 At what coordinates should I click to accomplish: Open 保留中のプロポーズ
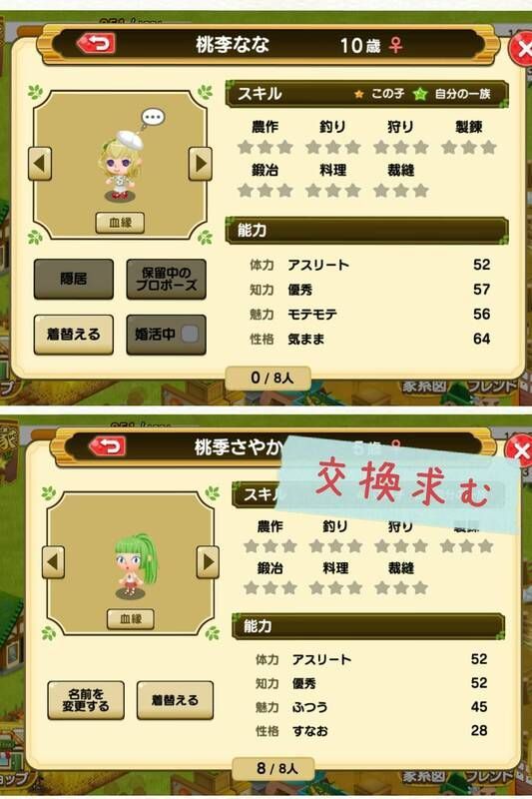click(166, 279)
